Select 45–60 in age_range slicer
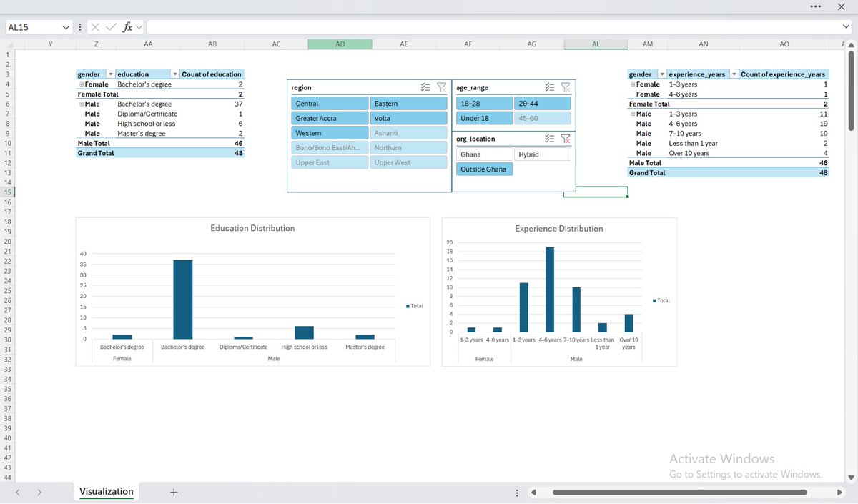This screenshot has width=858, height=504. [543, 118]
